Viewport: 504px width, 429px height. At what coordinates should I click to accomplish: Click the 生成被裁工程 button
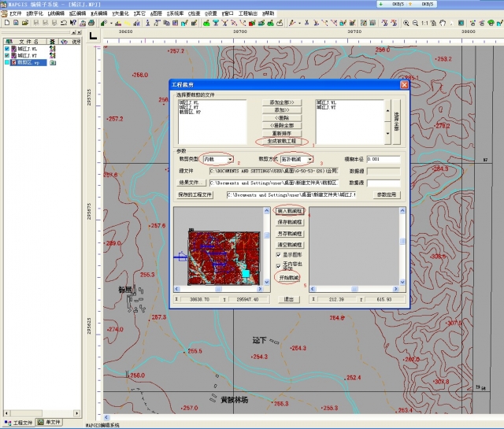(x=282, y=141)
